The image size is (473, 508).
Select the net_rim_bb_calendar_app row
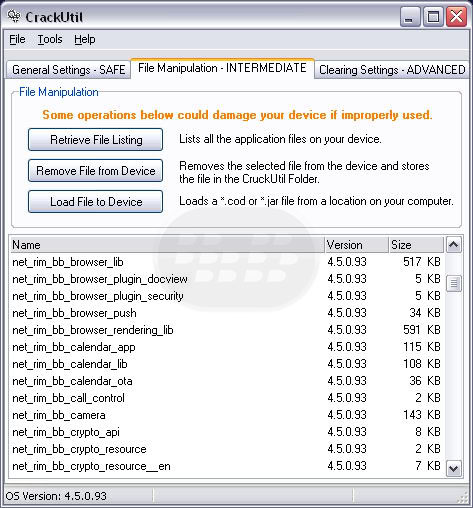tap(227, 347)
